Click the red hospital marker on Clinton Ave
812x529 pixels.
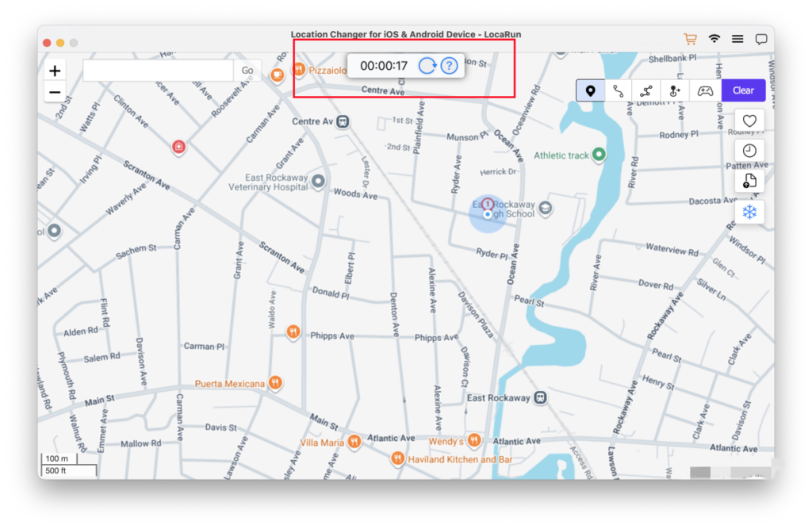coord(178,148)
